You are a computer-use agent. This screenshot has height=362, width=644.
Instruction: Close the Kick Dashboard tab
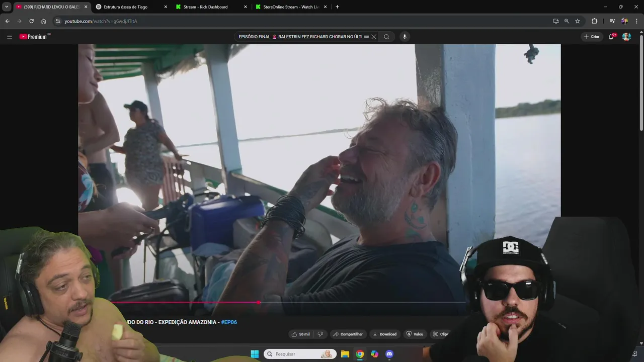coord(246,7)
